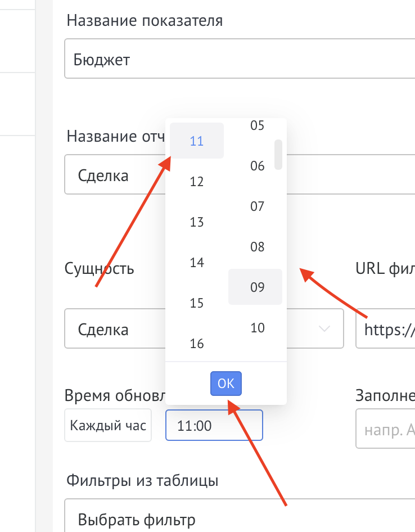Choose hour 16 in the hour column
The image size is (415, 532).
pyautogui.click(x=197, y=344)
